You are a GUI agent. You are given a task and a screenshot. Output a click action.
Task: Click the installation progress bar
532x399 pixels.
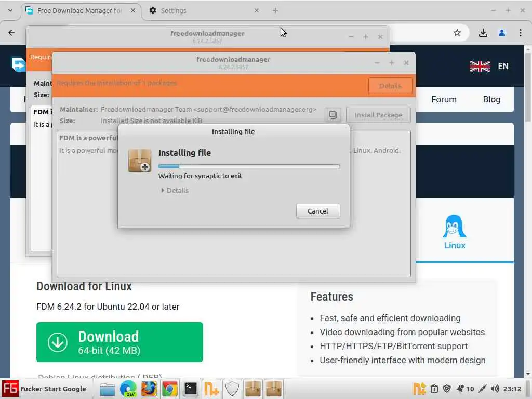pyautogui.click(x=249, y=166)
